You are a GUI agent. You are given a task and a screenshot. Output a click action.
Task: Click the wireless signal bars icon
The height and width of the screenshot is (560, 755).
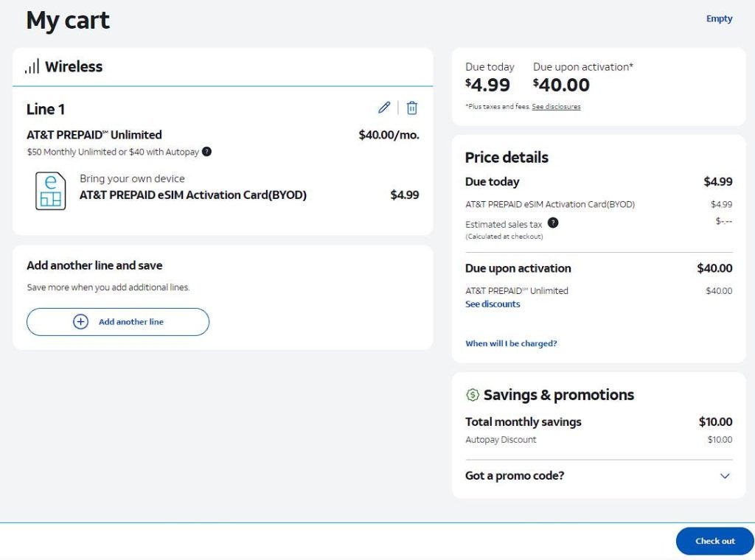tap(32, 67)
